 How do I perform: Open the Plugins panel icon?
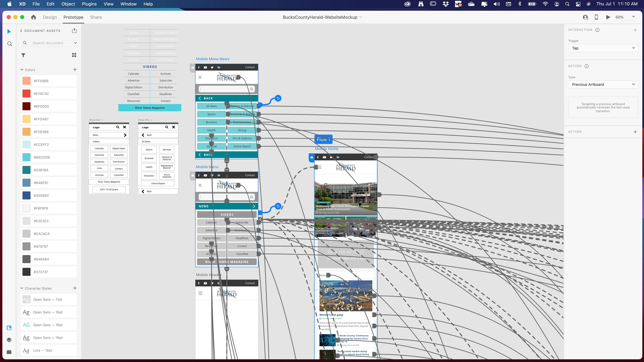pyautogui.click(x=9, y=352)
